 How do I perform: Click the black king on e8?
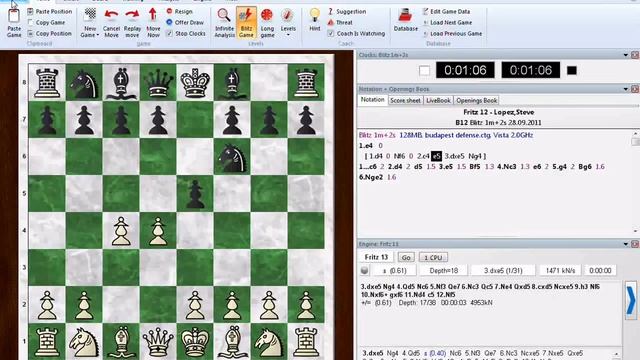pyautogui.click(x=195, y=82)
